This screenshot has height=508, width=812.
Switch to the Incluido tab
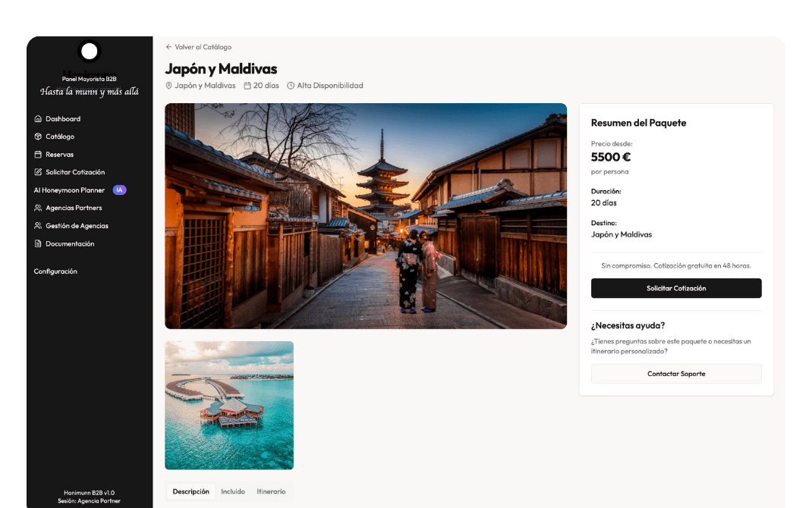(x=233, y=491)
